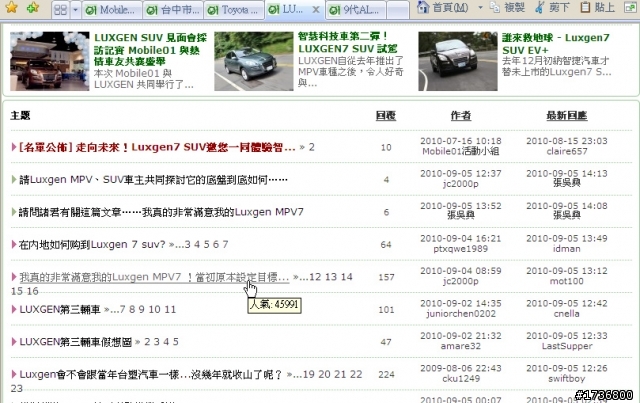Open author amare32 profile
This screenshot has height=403, width=640.
pyautogui.click(x=461, y=346)
